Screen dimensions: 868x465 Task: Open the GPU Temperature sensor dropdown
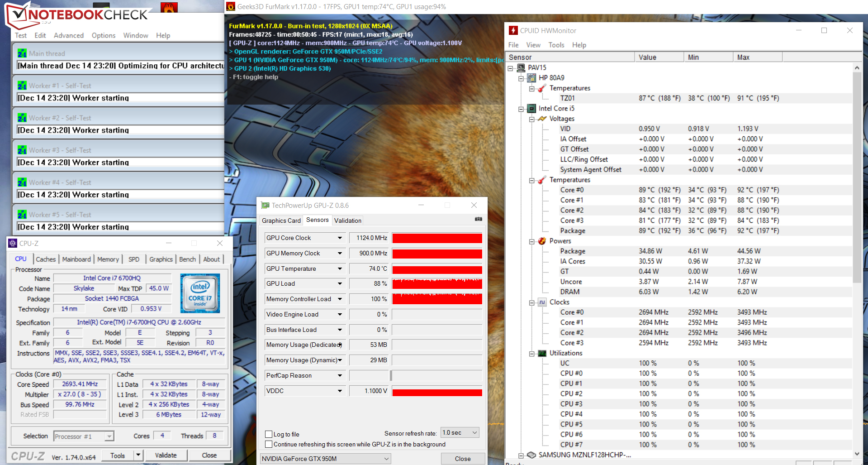tap(340, 269)
